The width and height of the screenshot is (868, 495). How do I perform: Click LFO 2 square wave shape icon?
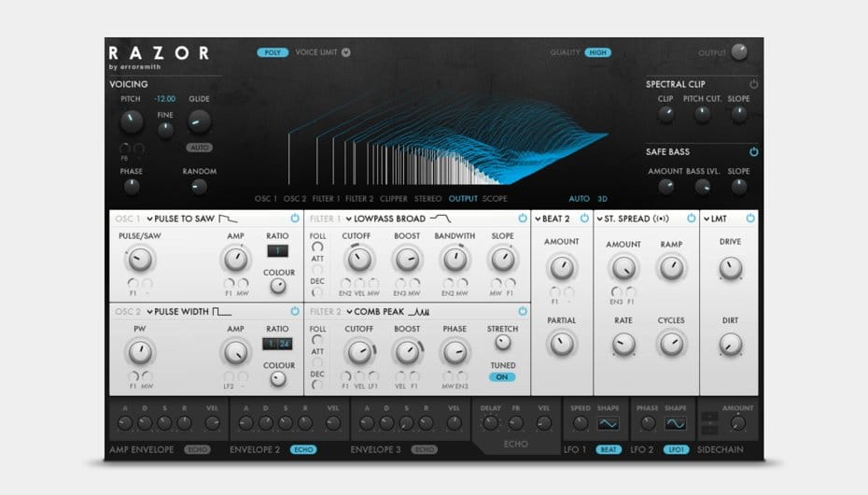point(675,423)
